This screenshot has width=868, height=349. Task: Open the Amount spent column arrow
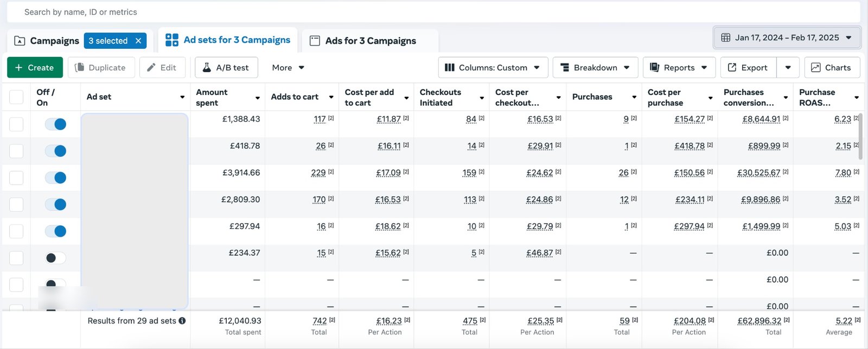pos(258,98)
